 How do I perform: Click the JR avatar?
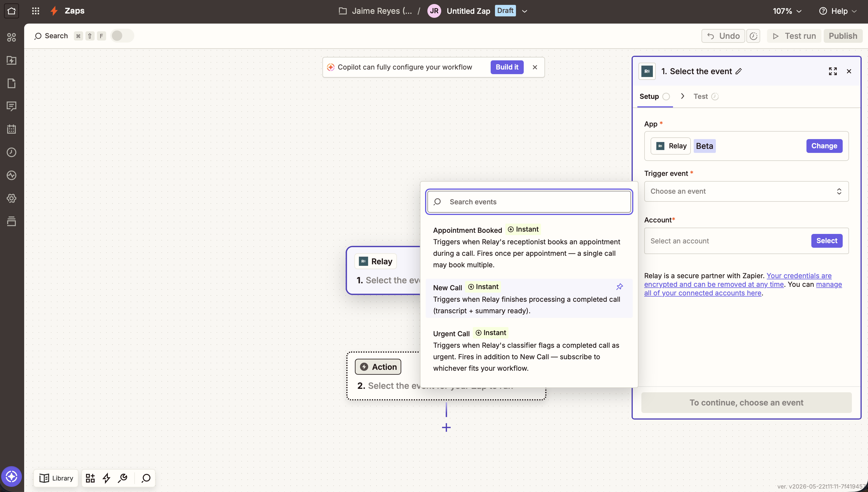coord(434,11)
